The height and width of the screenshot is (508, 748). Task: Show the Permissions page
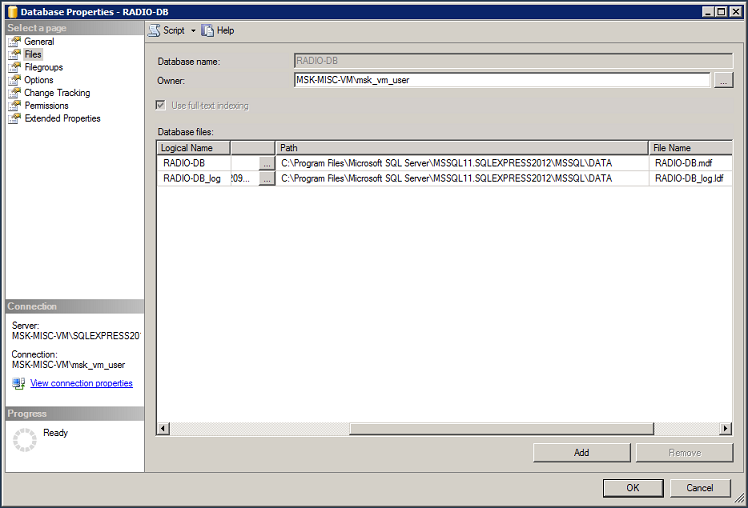[x=46, y=106]
